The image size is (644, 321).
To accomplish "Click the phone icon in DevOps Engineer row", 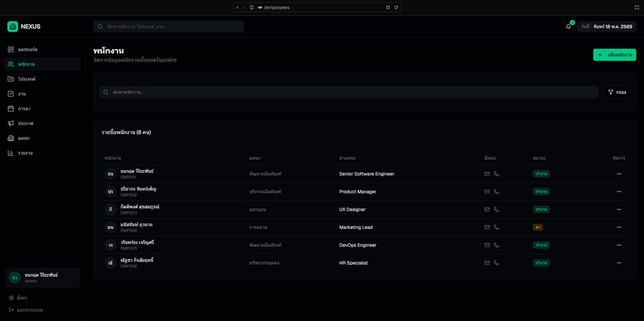I will coord(496,245).
